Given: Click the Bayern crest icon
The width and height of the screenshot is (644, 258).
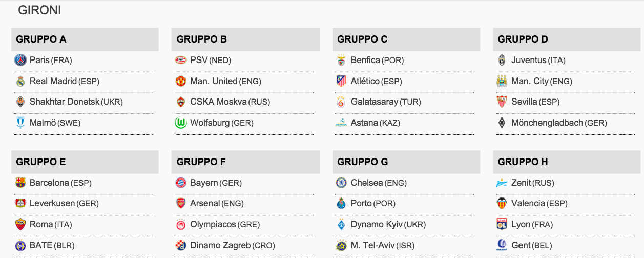Looking at the screenshot, I should click(x=181, y=183).
